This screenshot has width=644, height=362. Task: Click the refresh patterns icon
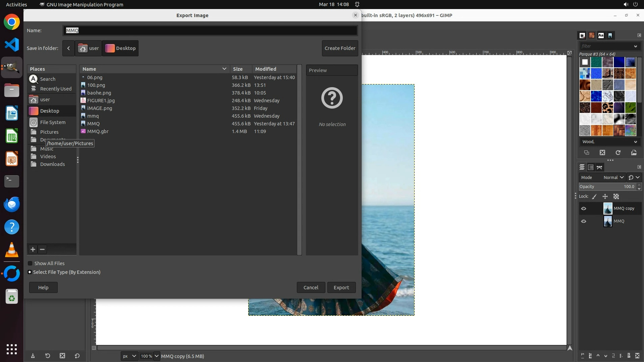618,153
